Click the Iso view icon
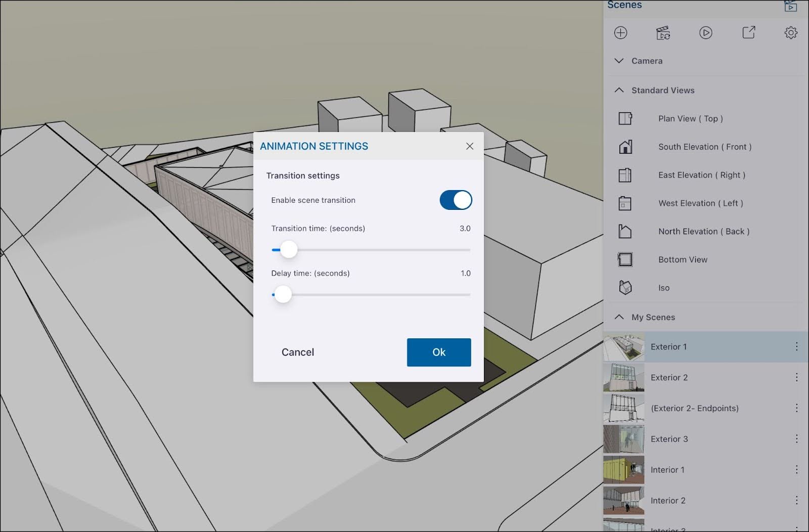 [x=625, y=288]
